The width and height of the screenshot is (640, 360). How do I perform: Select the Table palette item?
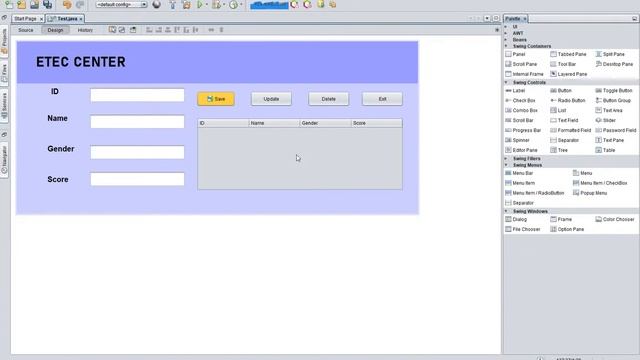(605, 150)
